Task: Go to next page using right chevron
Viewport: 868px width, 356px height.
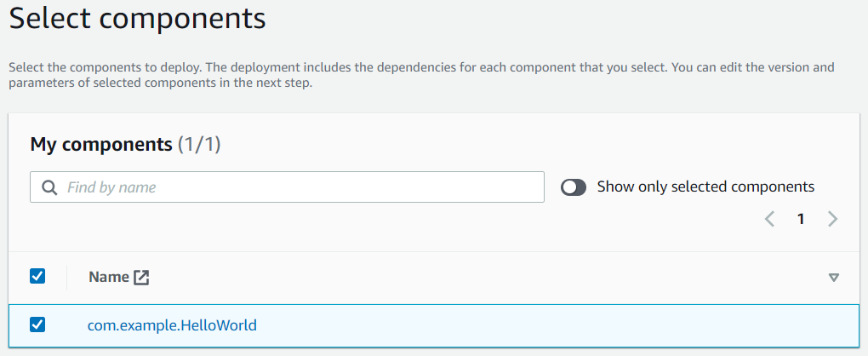Action: click(x=832, y=219)
